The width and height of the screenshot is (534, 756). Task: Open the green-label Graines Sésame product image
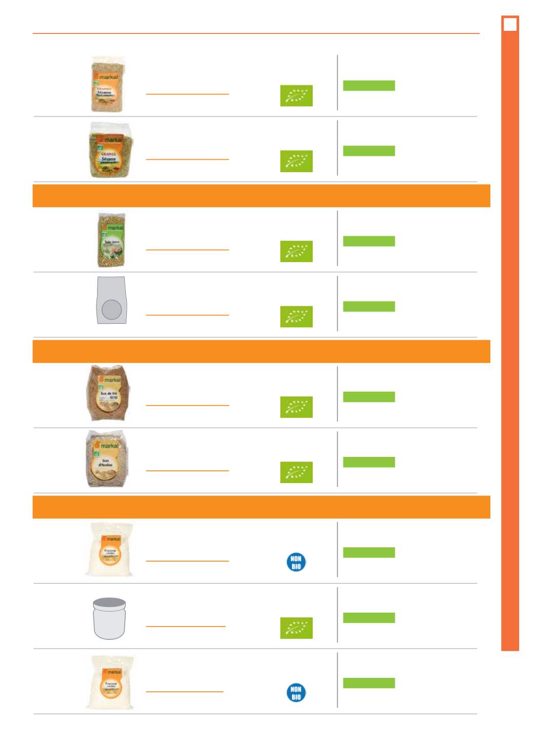[x=110, y=150]
